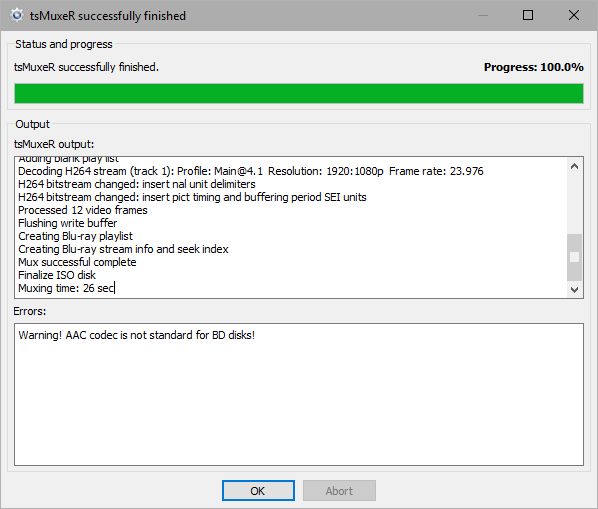Click the 'Creating Blu-ray playlist' line

click(x=76, y=236)
